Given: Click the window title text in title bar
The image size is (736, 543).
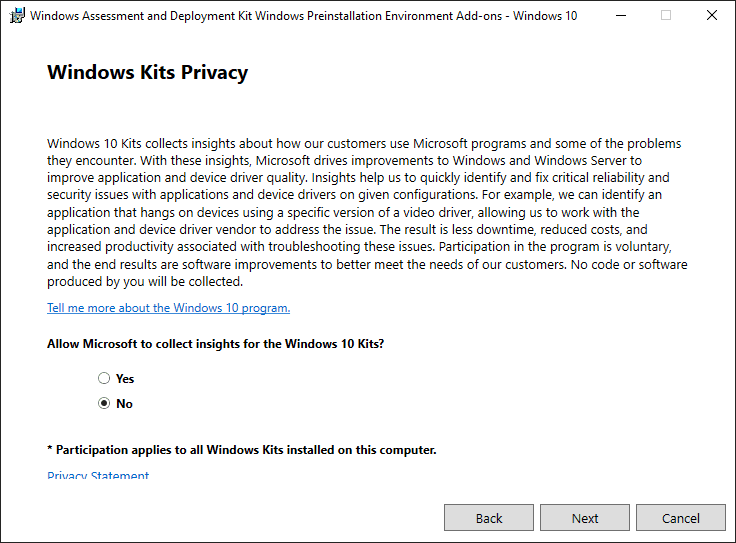Looking at the screenshot, I should [x=304, y=16].
